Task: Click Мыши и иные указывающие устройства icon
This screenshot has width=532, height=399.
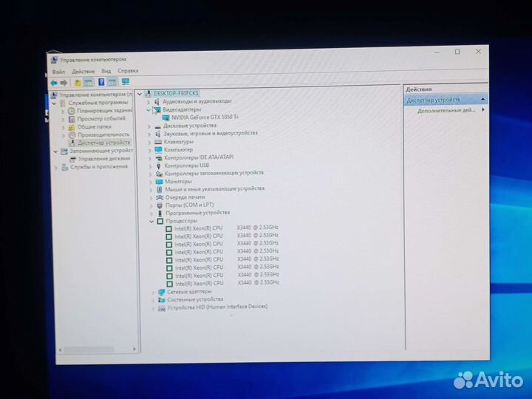Action: (160, 189)
